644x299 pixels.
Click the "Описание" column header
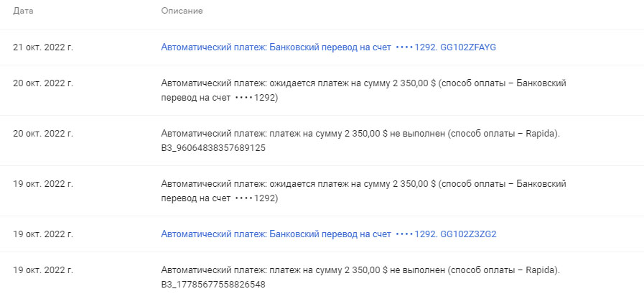pos(182,11)
